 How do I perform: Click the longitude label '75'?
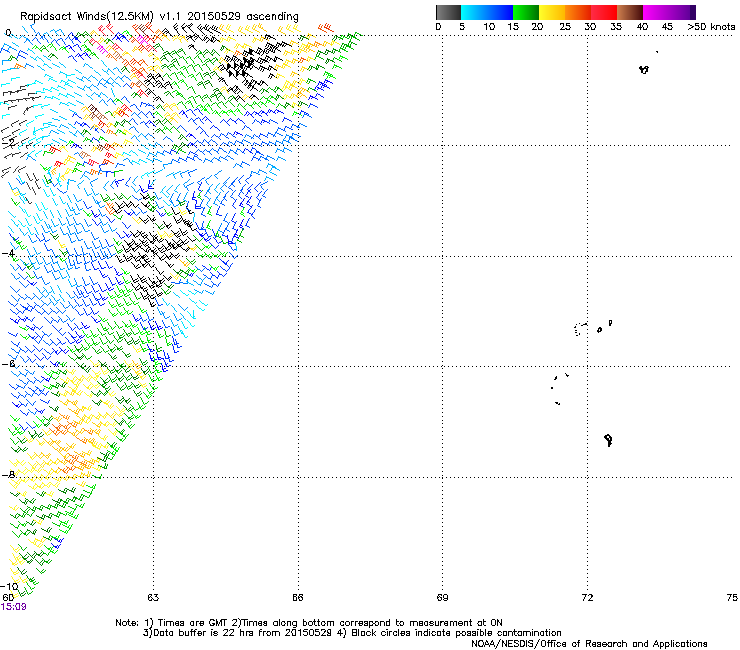[732, 598]
